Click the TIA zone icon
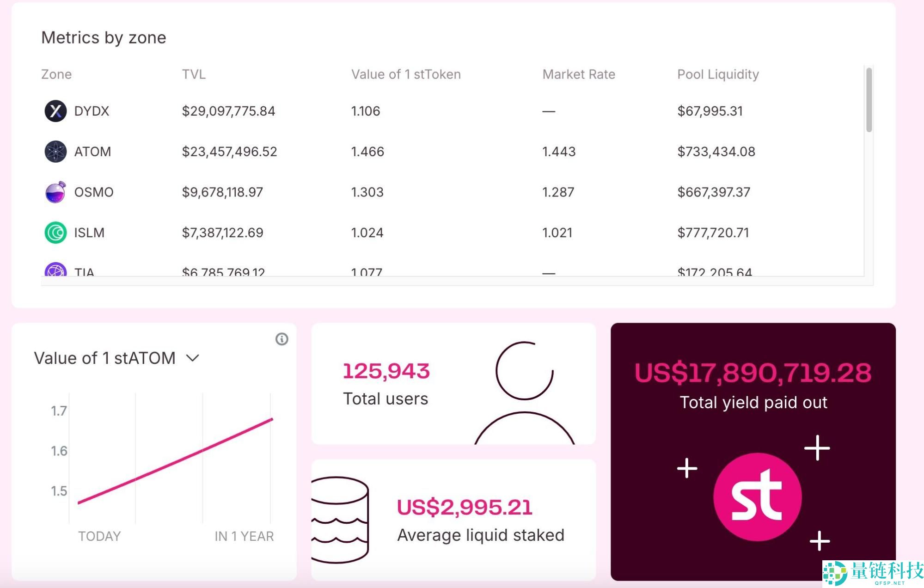924x588 pixels. (x=55, y=270)
